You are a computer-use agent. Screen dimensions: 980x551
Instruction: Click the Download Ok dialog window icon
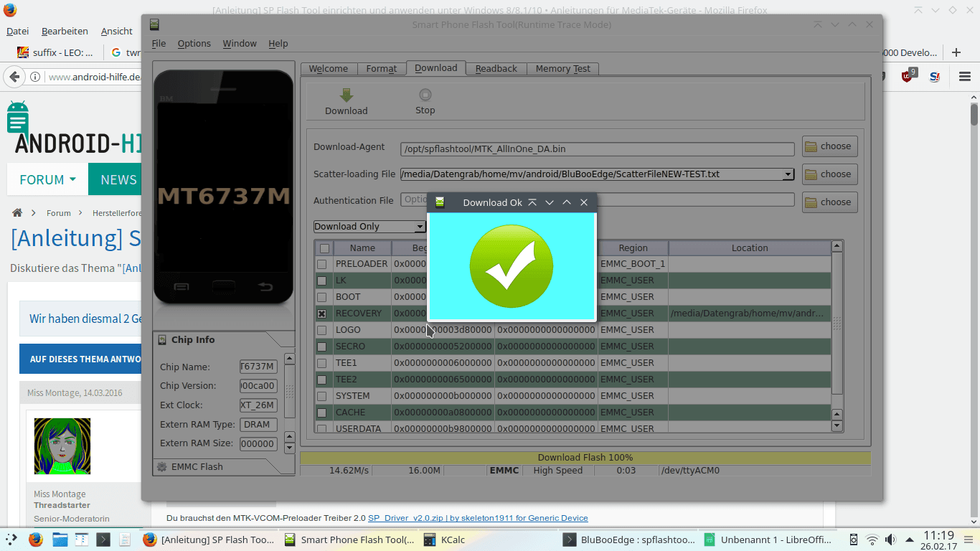point(440,202)
